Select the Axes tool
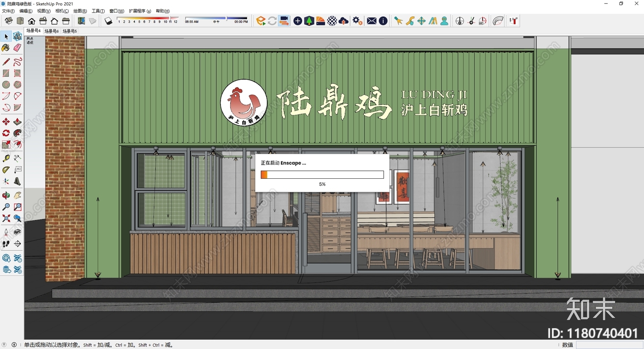Viewport: 644px width, 349px height. (6, 181)
